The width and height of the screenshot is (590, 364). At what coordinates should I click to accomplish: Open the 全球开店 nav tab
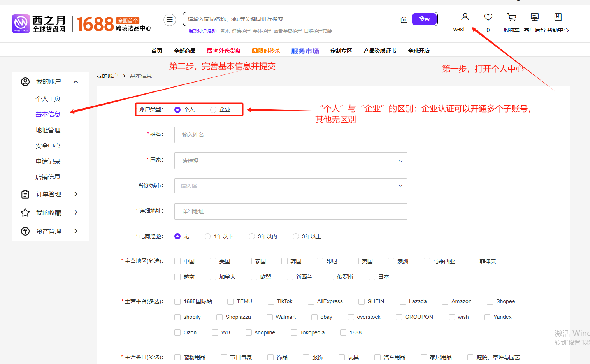click(x=419, y=51)
